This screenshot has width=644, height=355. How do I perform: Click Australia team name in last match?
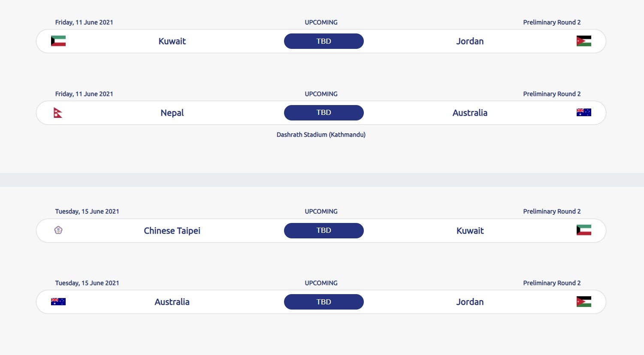click(172, 302)
